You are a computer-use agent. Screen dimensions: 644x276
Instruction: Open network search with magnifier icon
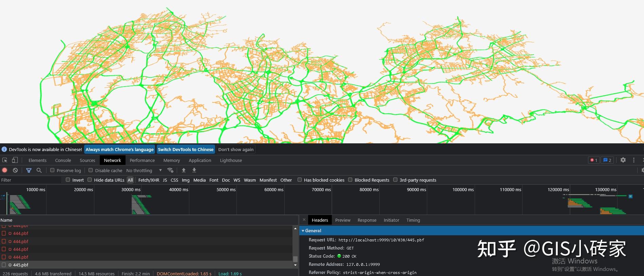tap(39, 170)
